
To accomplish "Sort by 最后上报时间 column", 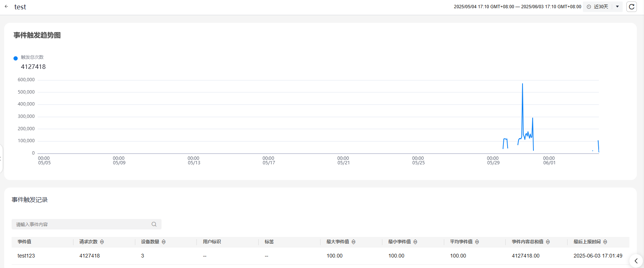I will pyautogui.click(x=605, y=242).
